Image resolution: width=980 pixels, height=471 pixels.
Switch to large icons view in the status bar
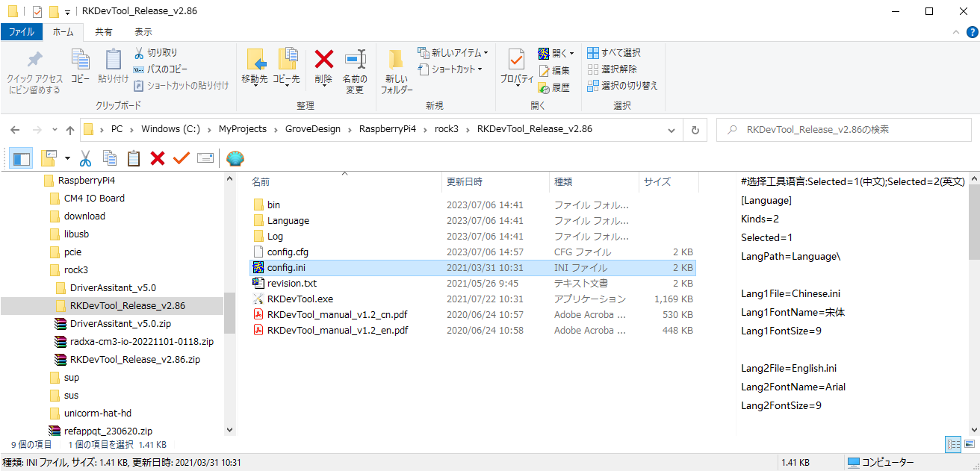[x=969, y=445]
